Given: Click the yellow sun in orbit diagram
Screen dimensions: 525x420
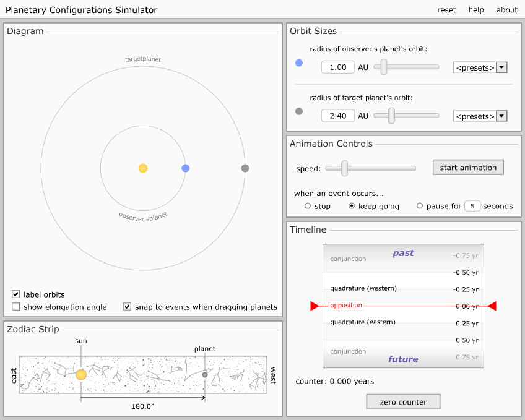Looking at the screenshot, I should pos(143,168).
